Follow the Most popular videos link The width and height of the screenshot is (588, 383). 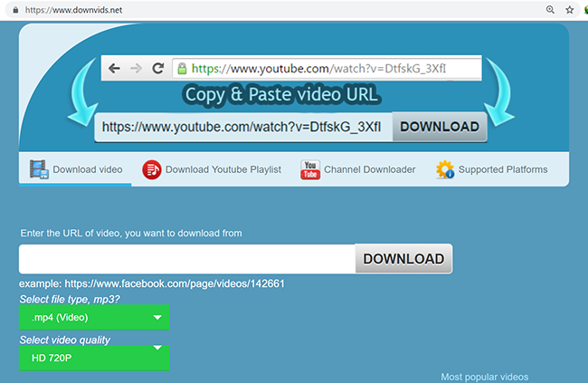coord(484,377)
